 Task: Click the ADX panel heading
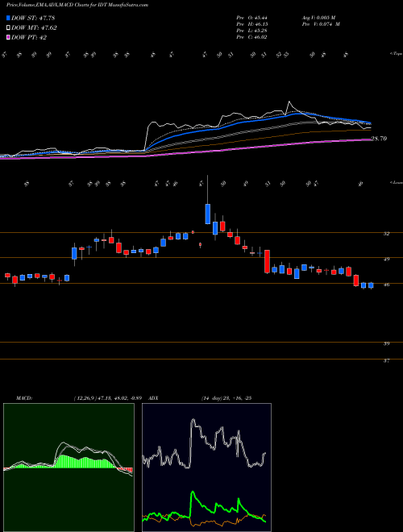(x=154, y=397)
